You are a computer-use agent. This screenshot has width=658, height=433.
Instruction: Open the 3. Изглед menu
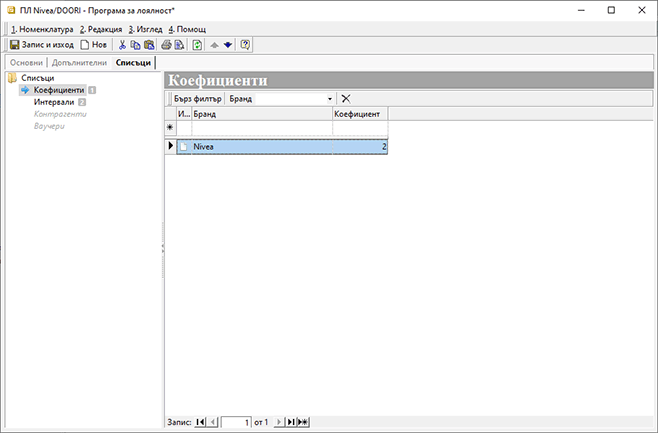pyautogui.click(x=145, y=29)
